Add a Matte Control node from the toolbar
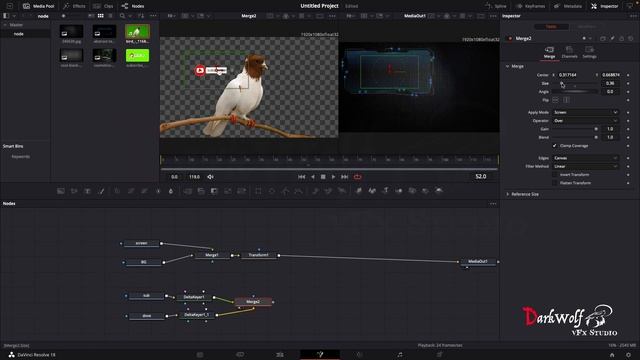Viewport: 640px width, 360px height. pyautogui.click(x=215, y=191)
